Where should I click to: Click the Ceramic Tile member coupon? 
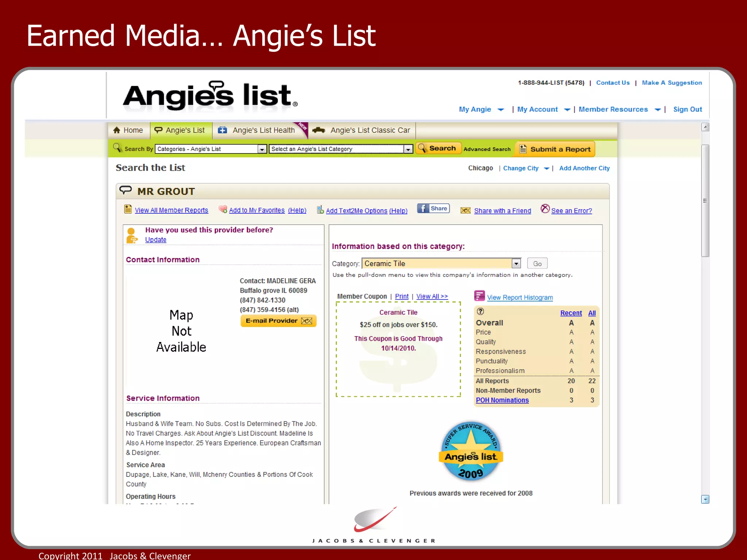click(398, 349)
